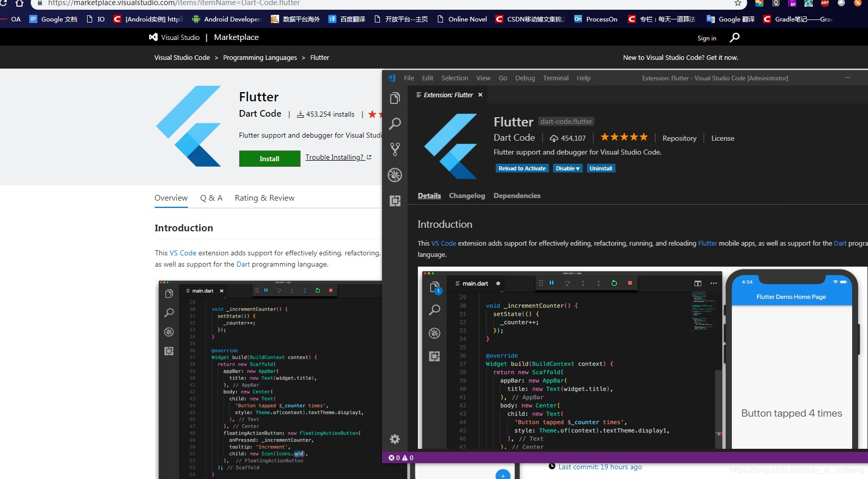
Task: Open Source Control in VS Code activity bar
Action: tap(395, 149)
